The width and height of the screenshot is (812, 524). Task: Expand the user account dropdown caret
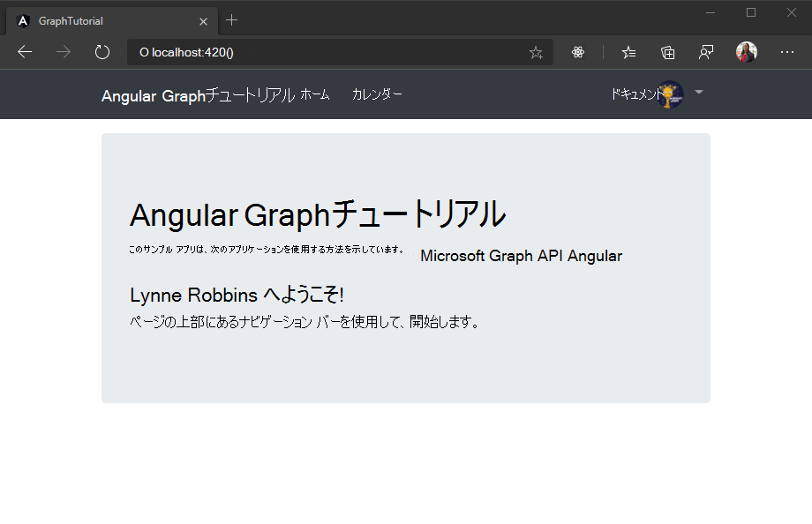699,92
